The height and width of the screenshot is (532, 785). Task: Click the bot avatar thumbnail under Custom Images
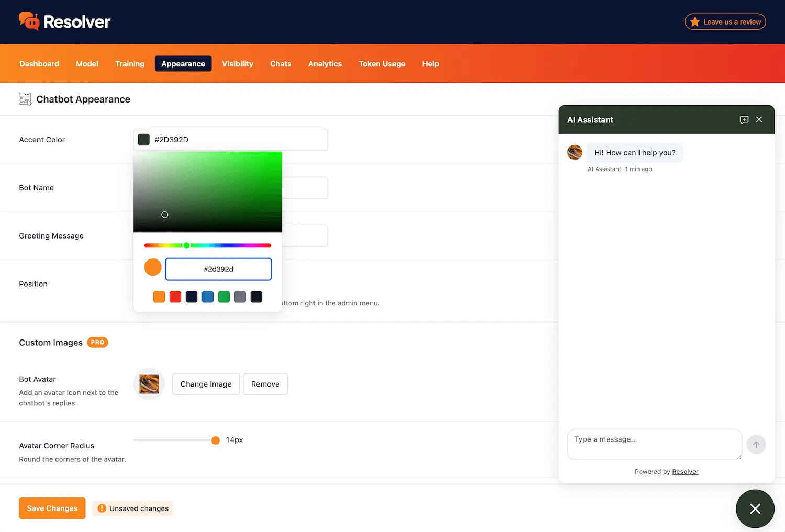click(149, 384)
